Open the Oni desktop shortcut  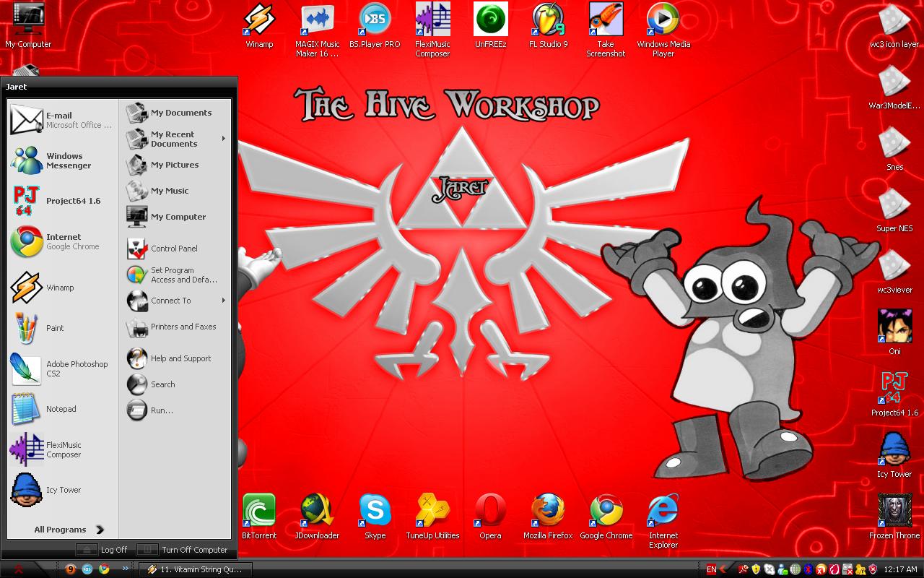tap(894, 332)
